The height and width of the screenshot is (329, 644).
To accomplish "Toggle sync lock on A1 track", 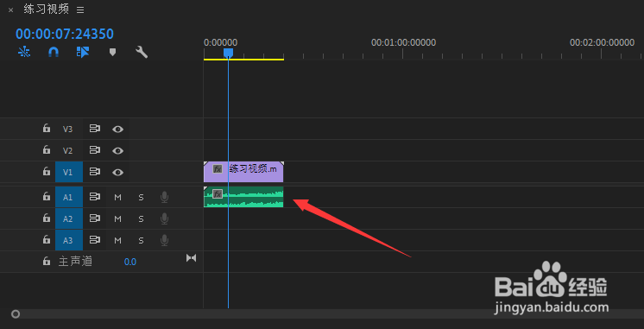I will click(x=95, y=197).
